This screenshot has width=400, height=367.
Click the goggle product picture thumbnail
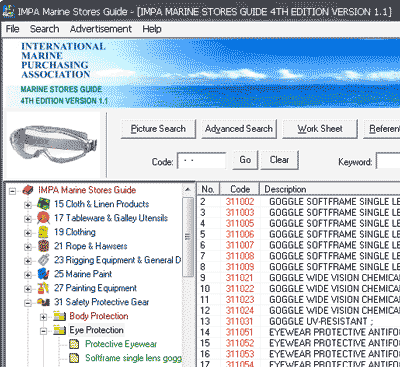pos(53,145)
